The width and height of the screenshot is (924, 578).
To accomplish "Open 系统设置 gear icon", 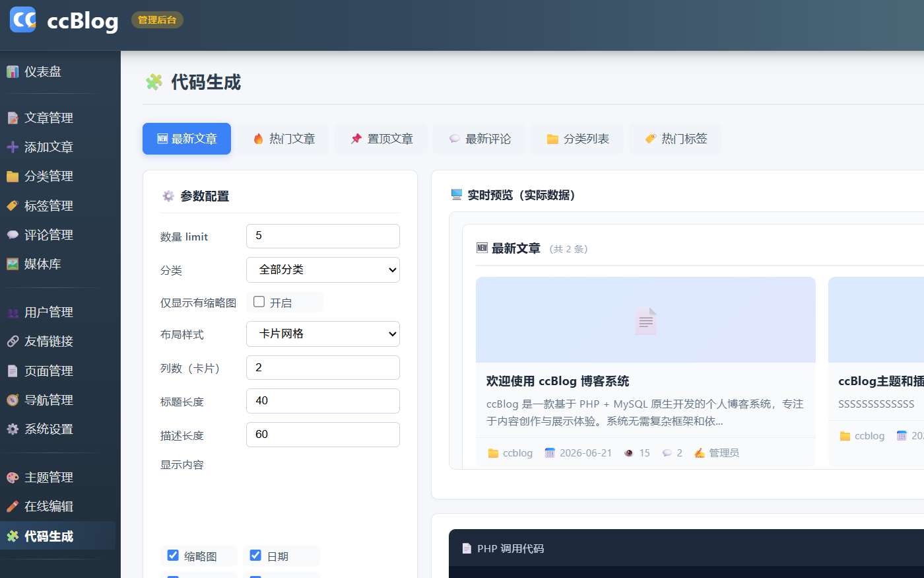I will (13, 429).
